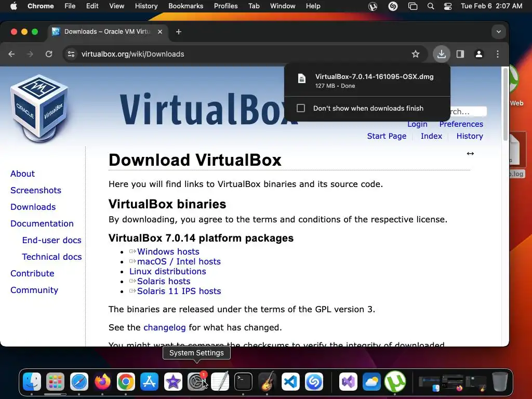Close the Downloads tab

pos(160,32)
